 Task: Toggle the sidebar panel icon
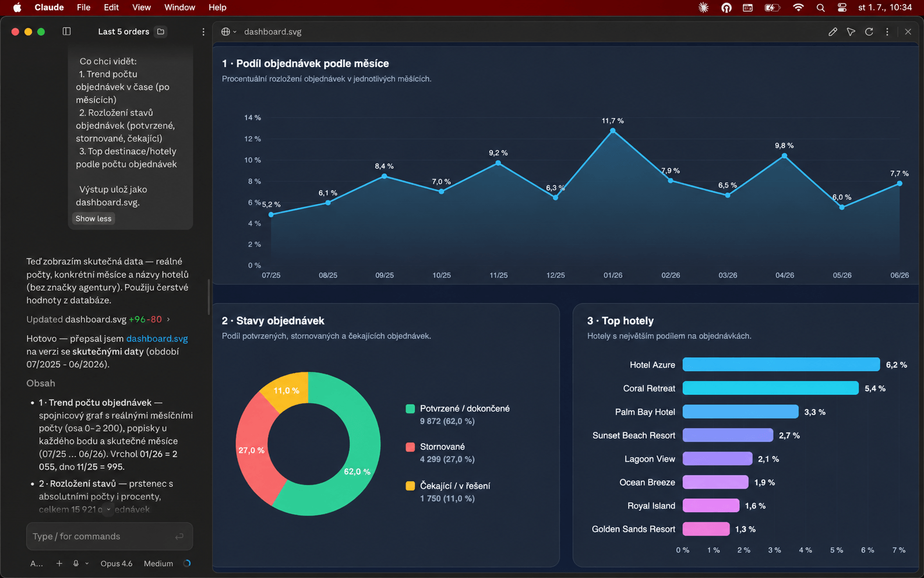click(66, 31)
